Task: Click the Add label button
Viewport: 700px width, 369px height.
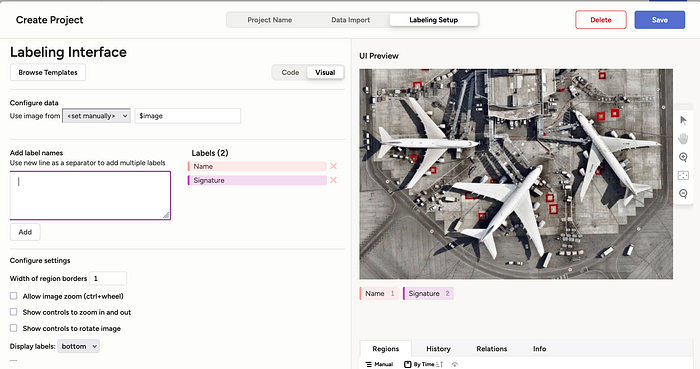Action: pos(25,232)
